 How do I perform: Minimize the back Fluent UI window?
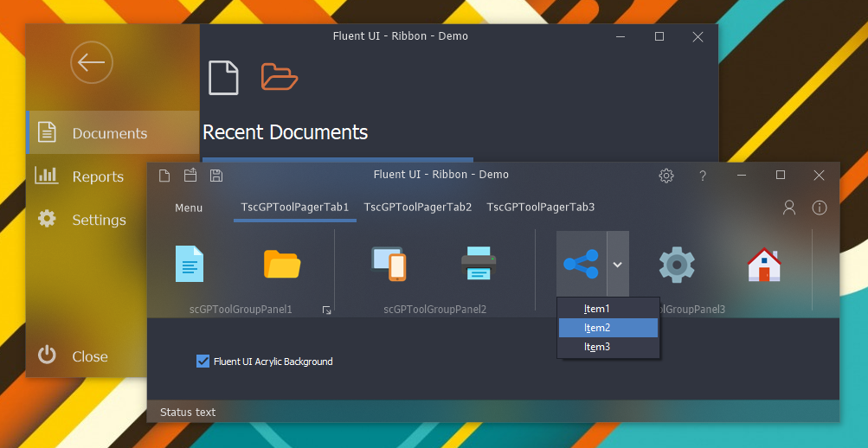coord(620,36)
